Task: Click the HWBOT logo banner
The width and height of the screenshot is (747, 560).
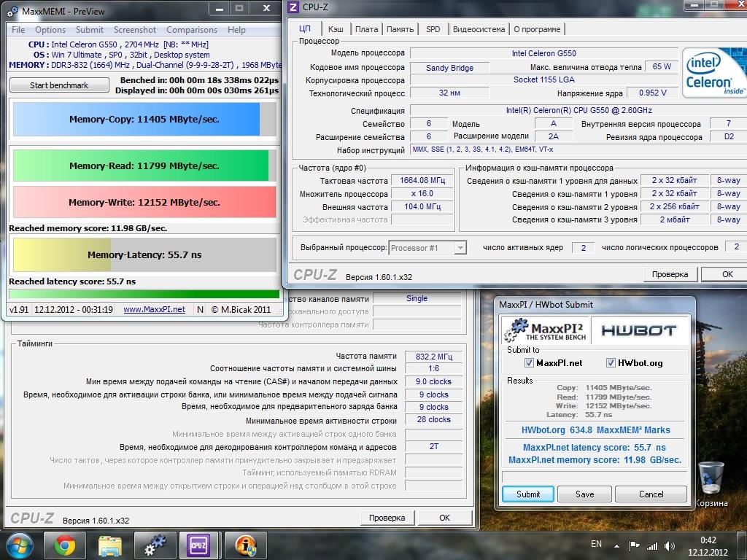Action: point(639,330)
